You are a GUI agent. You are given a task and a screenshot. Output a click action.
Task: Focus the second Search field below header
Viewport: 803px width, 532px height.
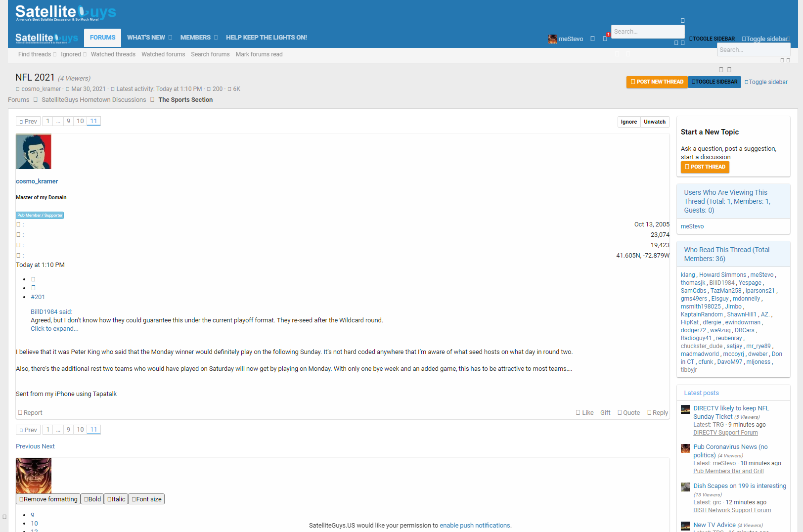[x=754, y=50]
